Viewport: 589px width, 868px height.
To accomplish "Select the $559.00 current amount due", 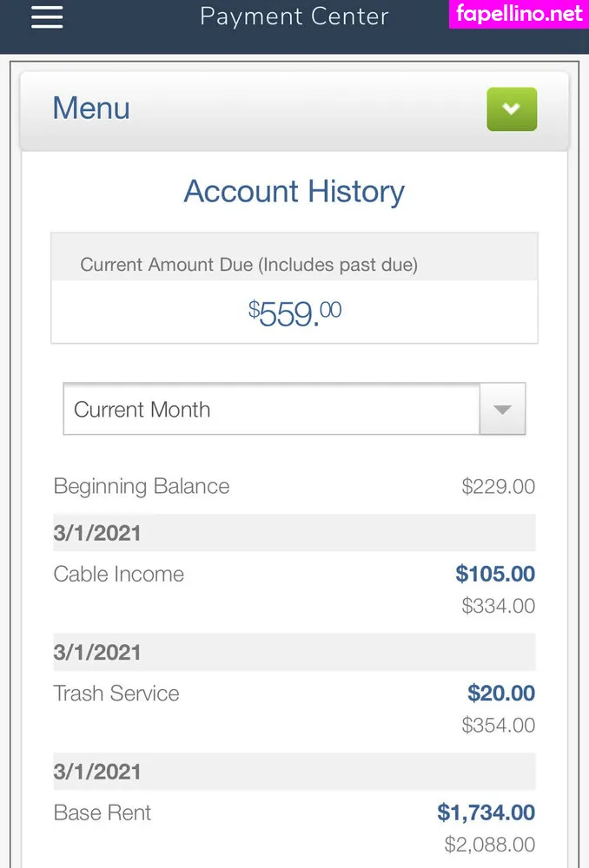I will pyautogui.click(x=294, y=312).
